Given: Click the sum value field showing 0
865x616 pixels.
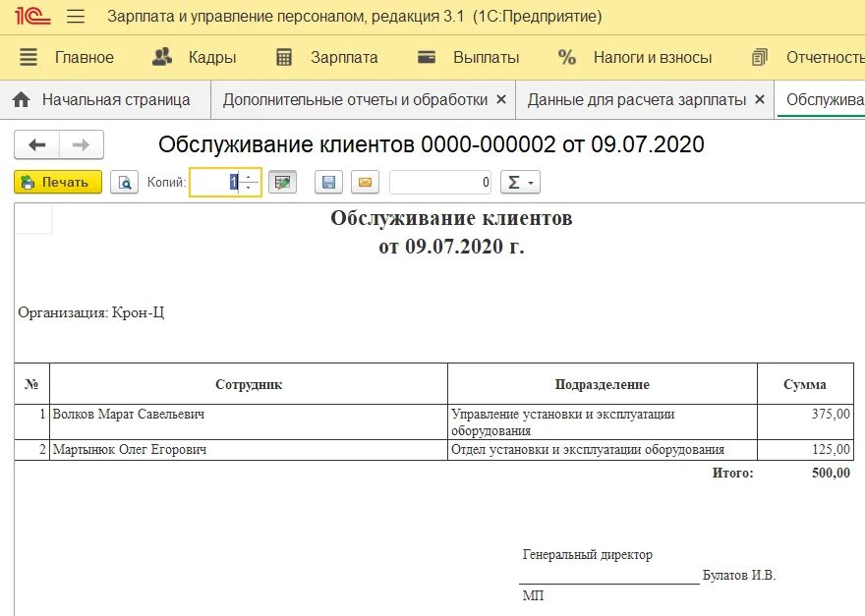Looking at the screenshot, I should [x=440, y=182].
